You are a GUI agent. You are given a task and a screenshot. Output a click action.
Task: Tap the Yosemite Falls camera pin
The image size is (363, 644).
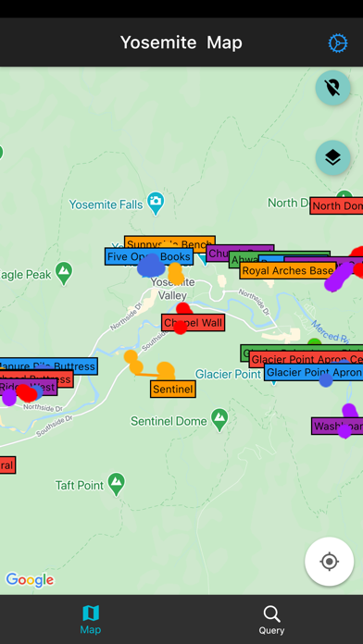pyautogui.click(x=156, y=204)
